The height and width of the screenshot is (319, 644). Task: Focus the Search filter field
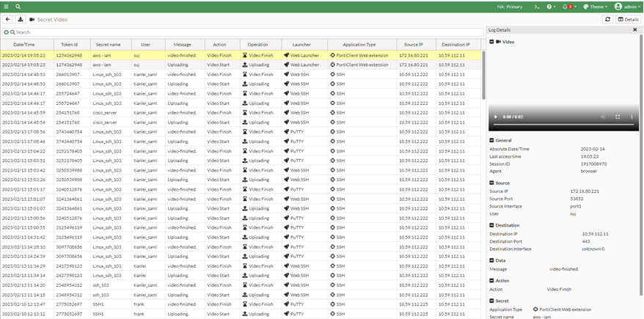(246, 32)
